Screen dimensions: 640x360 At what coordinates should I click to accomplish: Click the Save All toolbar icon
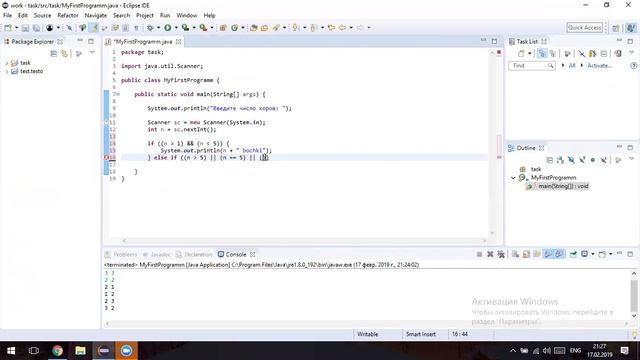click(x=36, y=28)
